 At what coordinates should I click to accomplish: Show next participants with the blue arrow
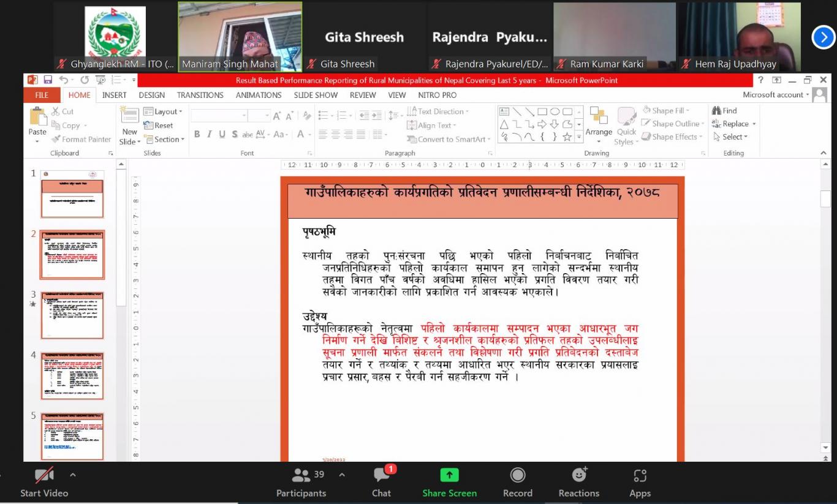pyautogui.click(x=823, y=37)
